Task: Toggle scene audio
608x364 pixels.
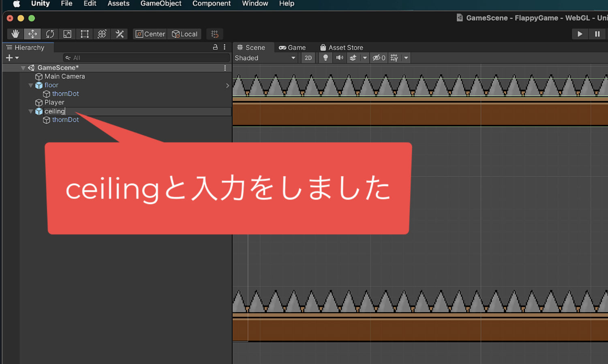Action: click(340, 58)
